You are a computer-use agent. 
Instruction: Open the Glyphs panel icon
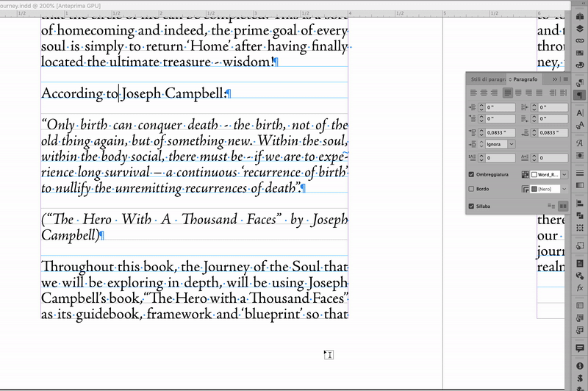[580, 143]
